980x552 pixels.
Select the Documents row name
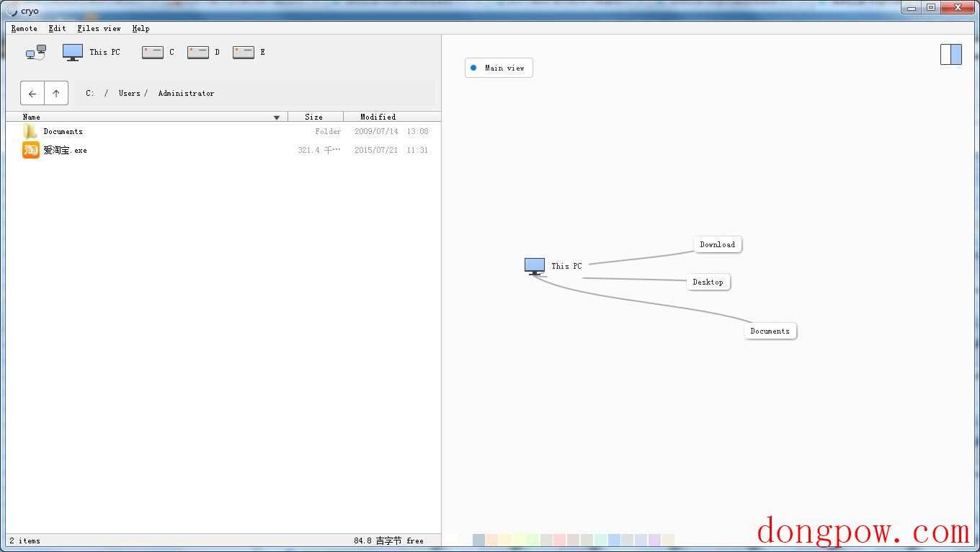[x=63, y=131]
